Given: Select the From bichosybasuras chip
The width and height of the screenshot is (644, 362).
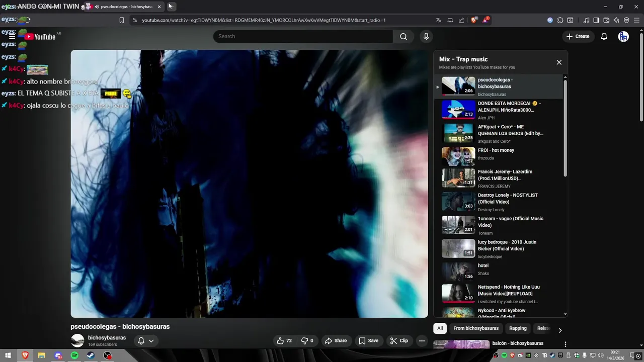Looking at the screenshot, I should point(476,328).
